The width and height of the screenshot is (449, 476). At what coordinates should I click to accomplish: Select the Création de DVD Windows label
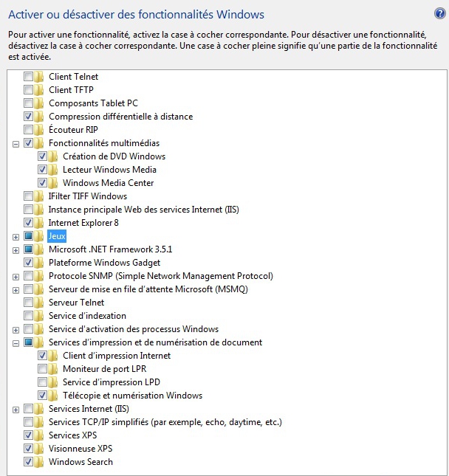(114, 156)
